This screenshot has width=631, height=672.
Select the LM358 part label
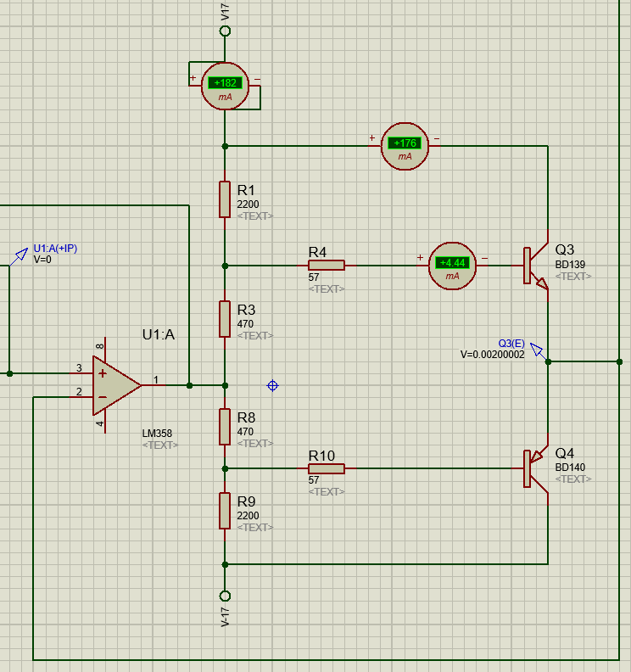(158, 434)
